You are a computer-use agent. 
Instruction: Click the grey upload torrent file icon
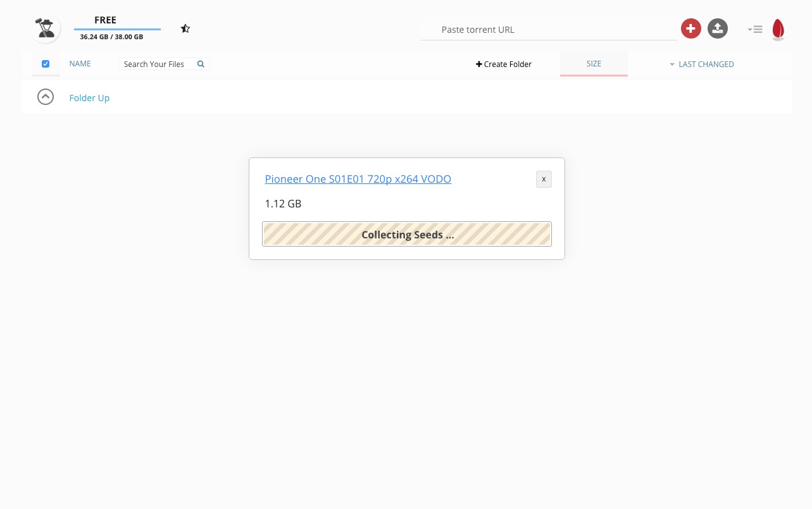coord(718,28)
